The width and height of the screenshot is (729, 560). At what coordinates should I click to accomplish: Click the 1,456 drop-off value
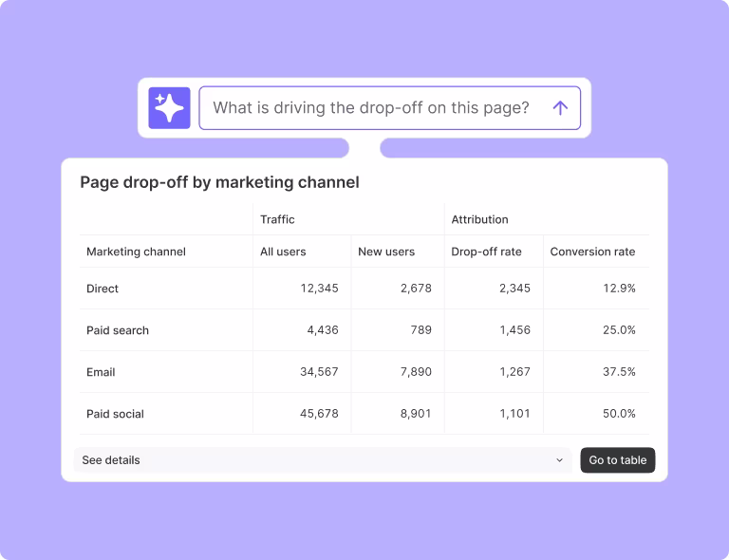tap(514, 330)
